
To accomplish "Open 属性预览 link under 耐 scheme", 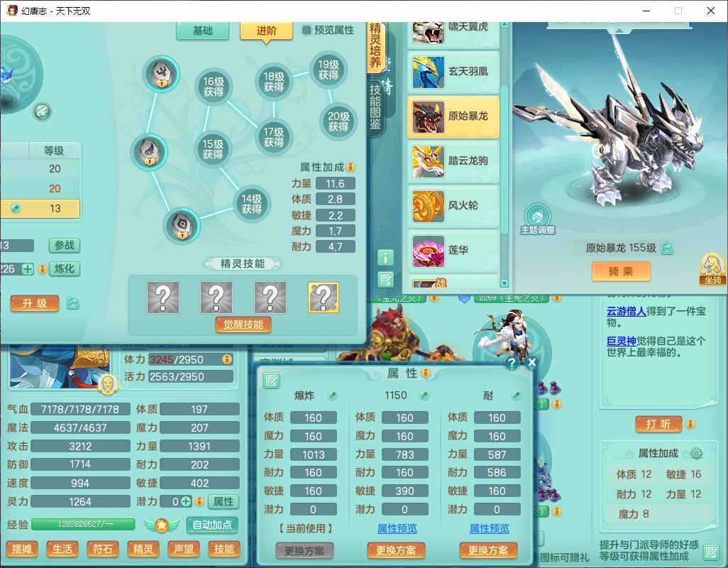I will click(490, 528).
